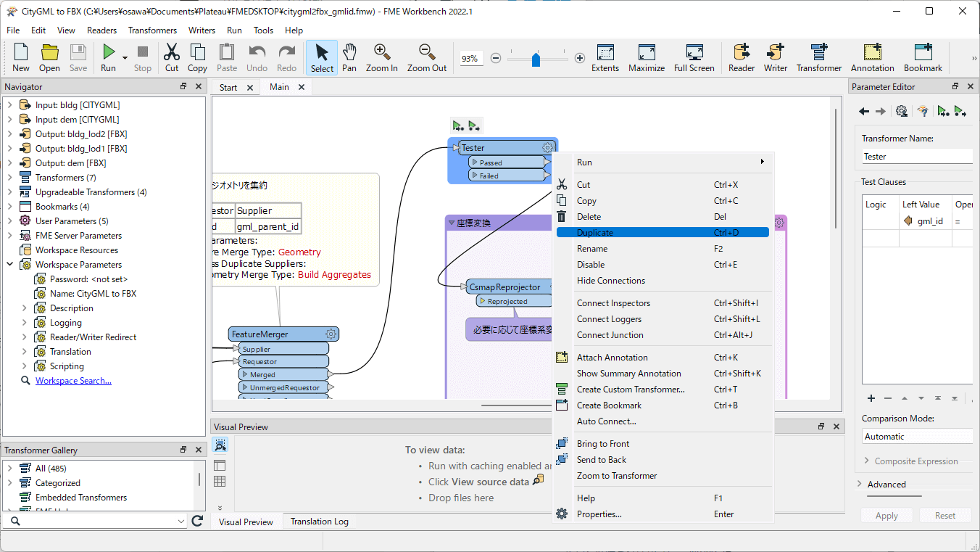Open the FeatureMerger gear settings
980x552 pixels.
[331, 334]
